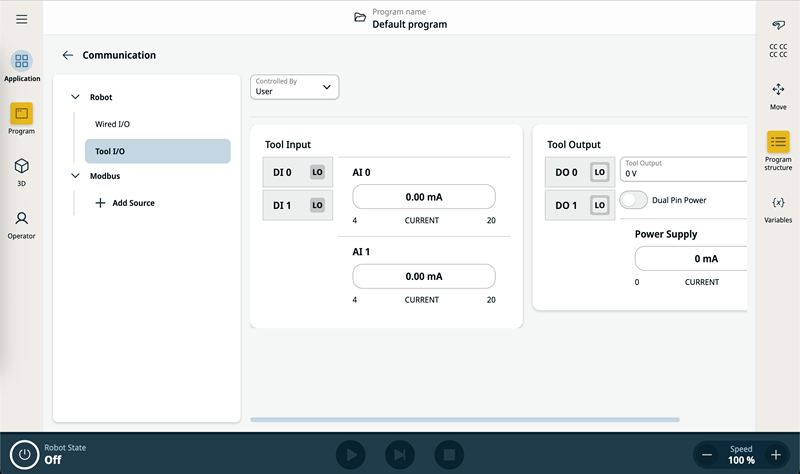Toggle the Dual Pin Power switch
Image resolution: width=800 pixels, height=474 pixels.
(x=634, y=200)
